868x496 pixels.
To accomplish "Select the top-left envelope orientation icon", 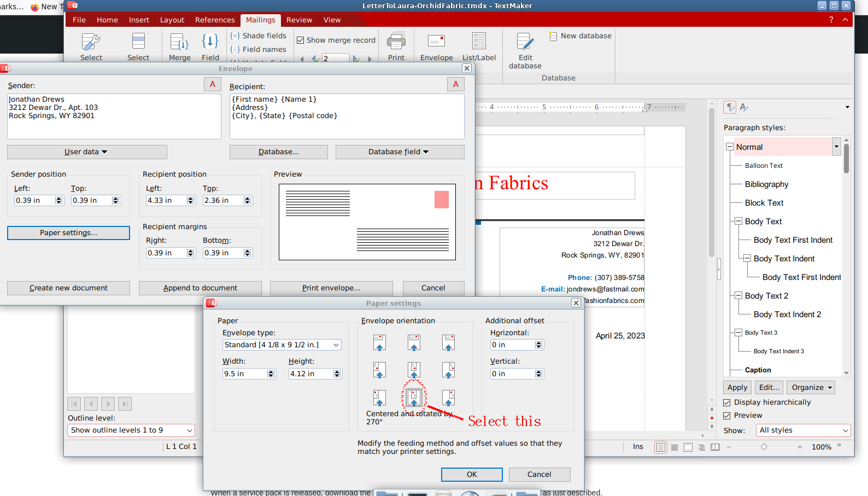I will (x=379, y=343).
